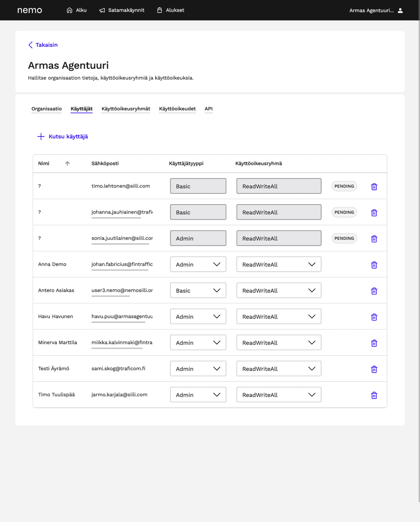The height and width of the screenshot is (522, 420).
Task: Open the Käyttöoikeusryhmät tab
Action: [126, 109]
